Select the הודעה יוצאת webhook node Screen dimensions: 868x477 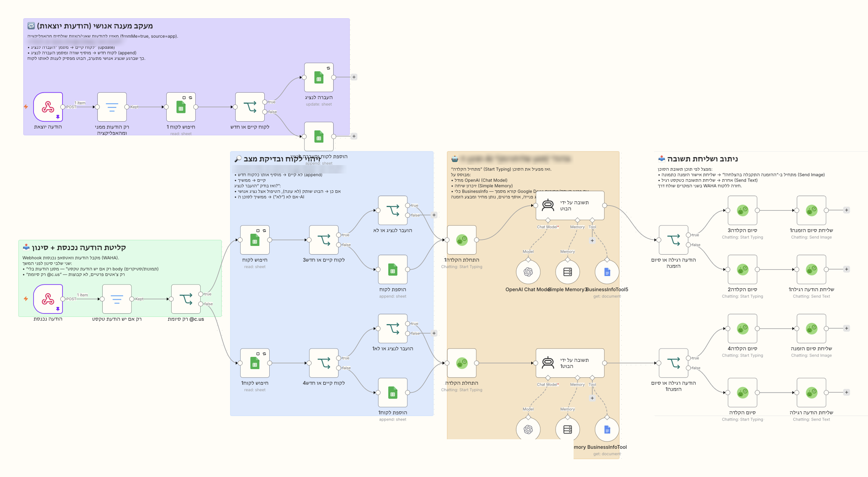[x=48, y=107]
